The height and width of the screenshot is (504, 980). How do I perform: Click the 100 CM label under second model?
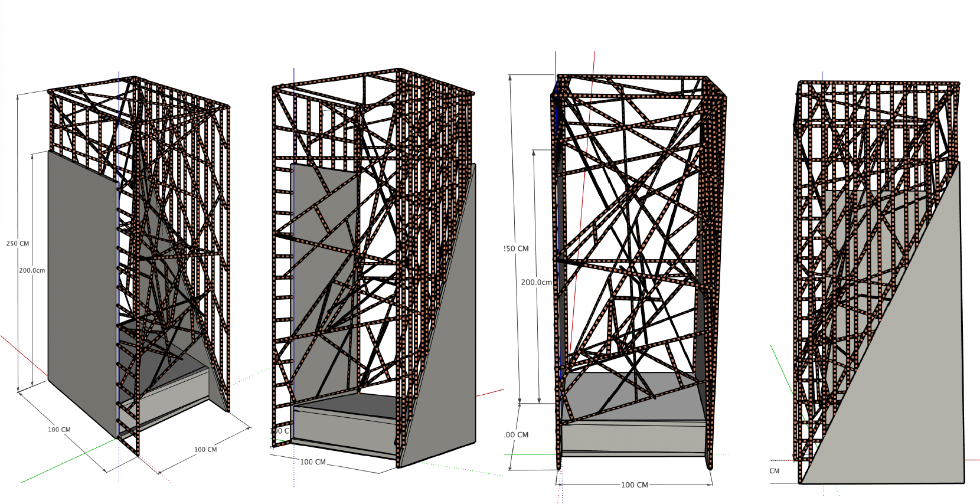[313, 462]
